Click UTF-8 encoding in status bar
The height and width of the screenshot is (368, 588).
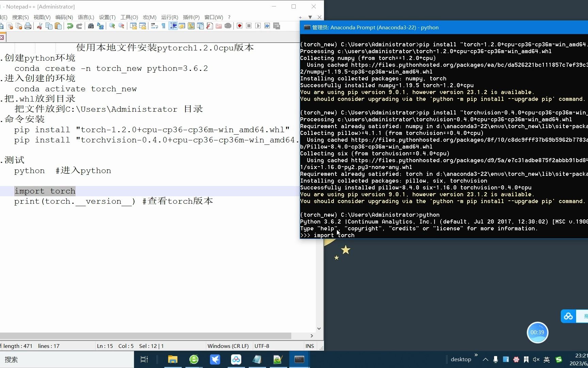click(262, 346)
